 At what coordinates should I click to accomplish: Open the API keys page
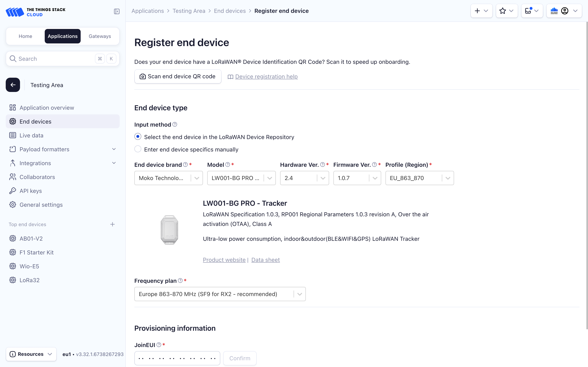pos(30,191)
